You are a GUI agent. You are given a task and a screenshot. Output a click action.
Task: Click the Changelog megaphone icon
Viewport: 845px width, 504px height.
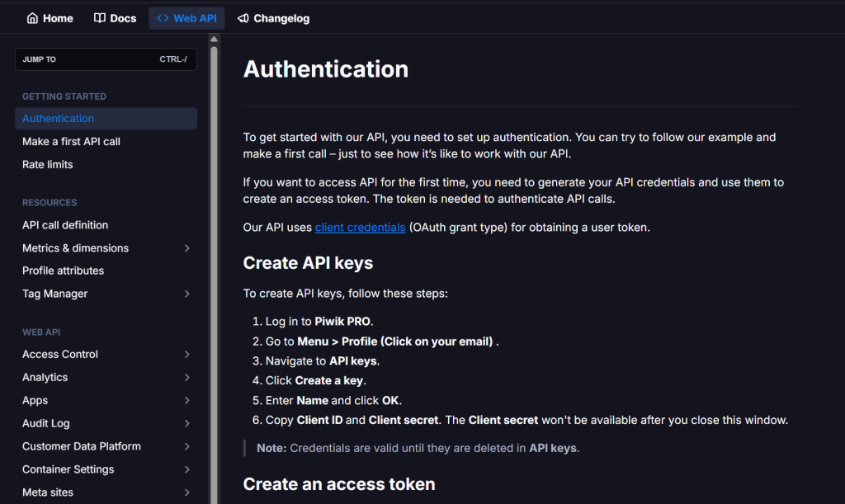(x=243, y=18)
